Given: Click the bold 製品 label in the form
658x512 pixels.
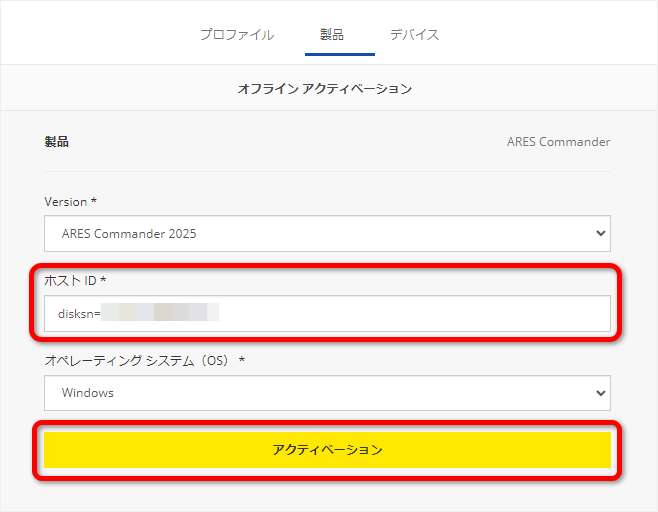Looking at the screenshot, I should click(56, 142).
